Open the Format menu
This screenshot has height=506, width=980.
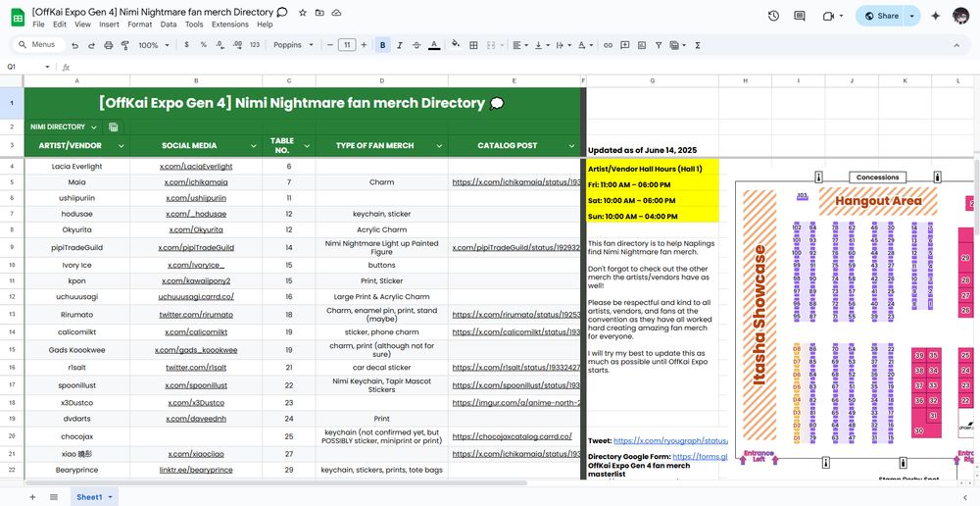click(139, 25)
